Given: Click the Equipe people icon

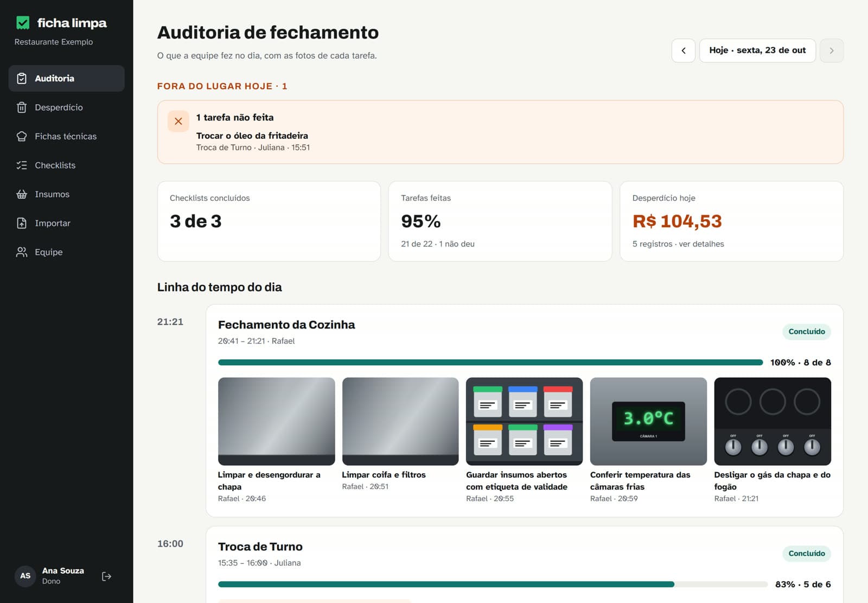Looking at the screenshot, I should (x=22, y=252).
